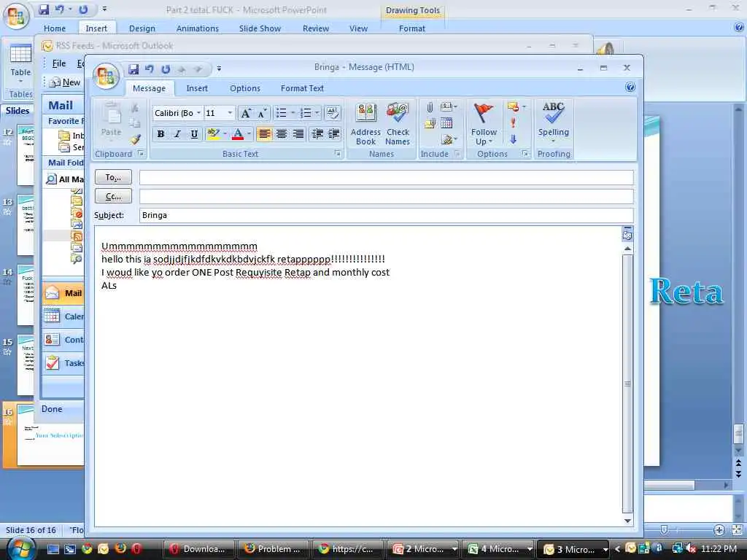
Task: Click the To... button
Action: pos(113,177)
